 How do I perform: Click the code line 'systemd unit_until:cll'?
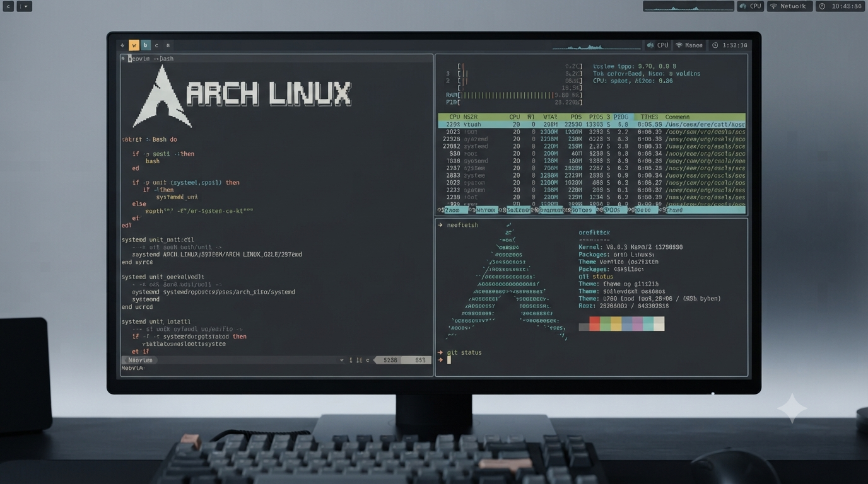point(158,240)
